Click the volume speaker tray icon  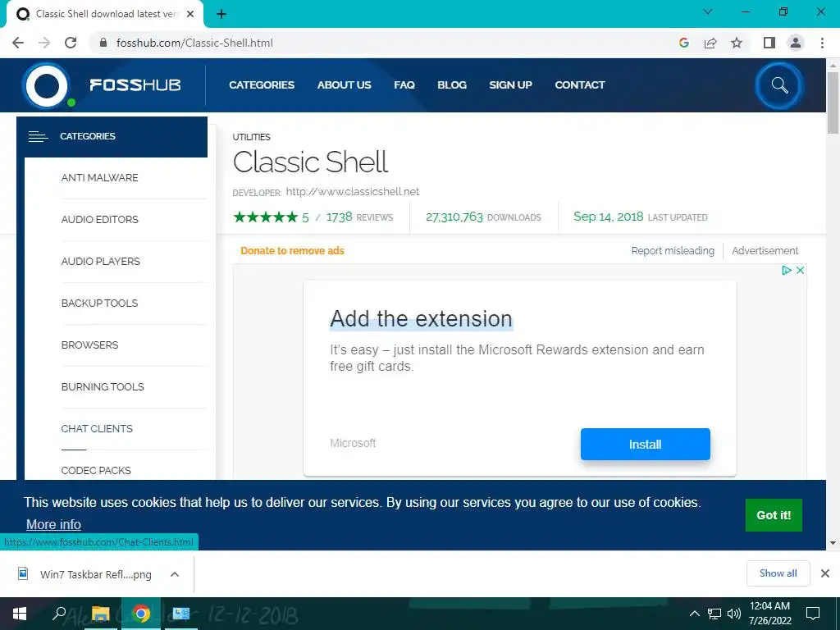tap(734, 614)
